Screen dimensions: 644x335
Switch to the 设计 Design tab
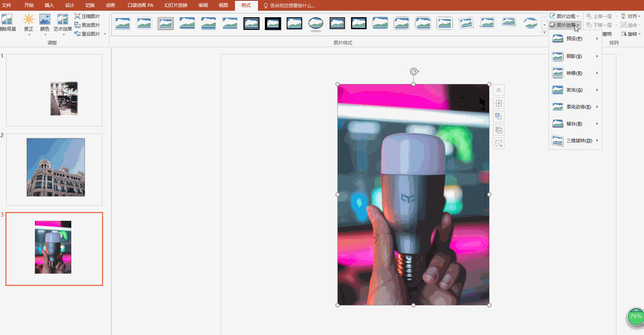[69, 5]
